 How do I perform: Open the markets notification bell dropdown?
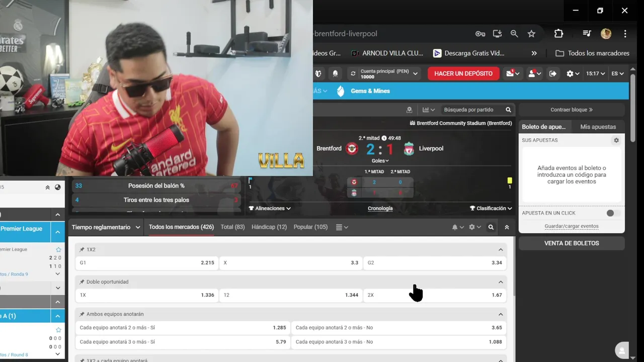click(457, 227)
